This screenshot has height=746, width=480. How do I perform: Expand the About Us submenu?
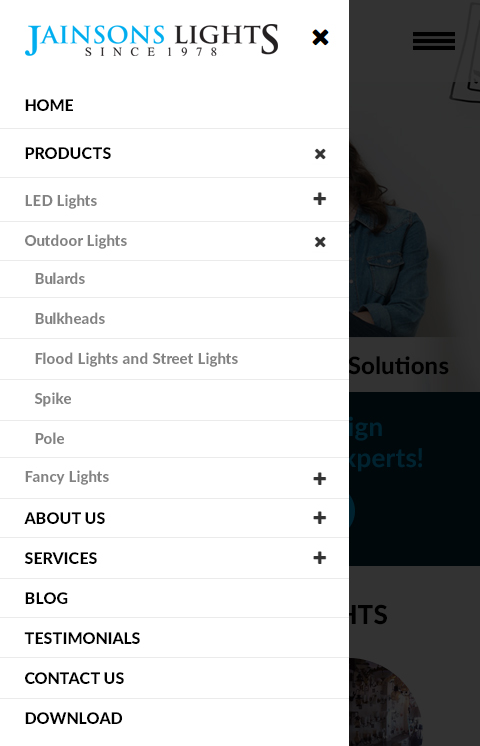320,518
